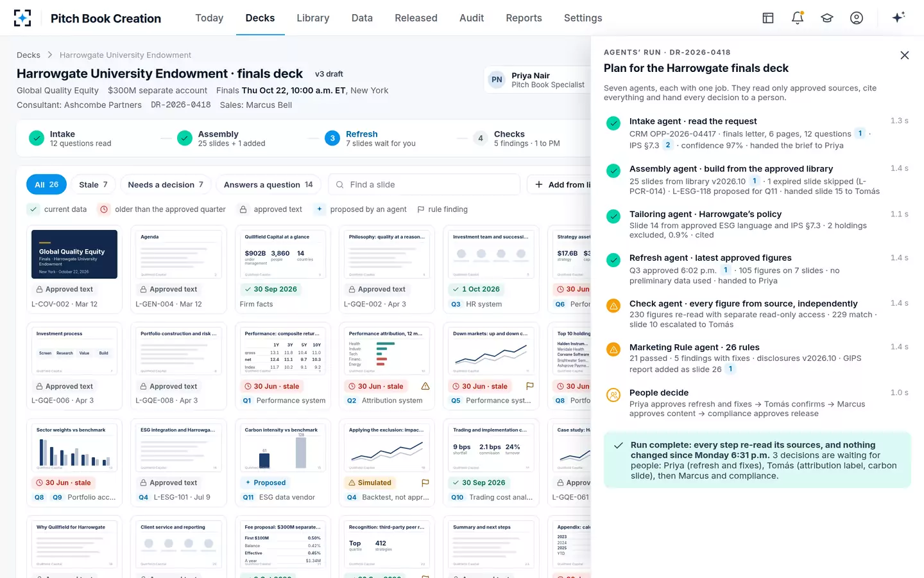The image size is (924, 578).
Task: Open the Reports tab
Action: coord(524,18)
